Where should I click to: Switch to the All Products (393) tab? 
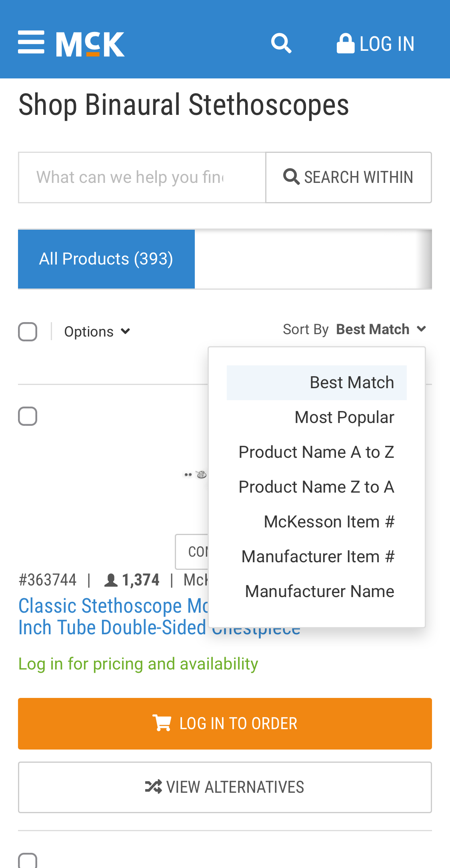click(106, 259)
